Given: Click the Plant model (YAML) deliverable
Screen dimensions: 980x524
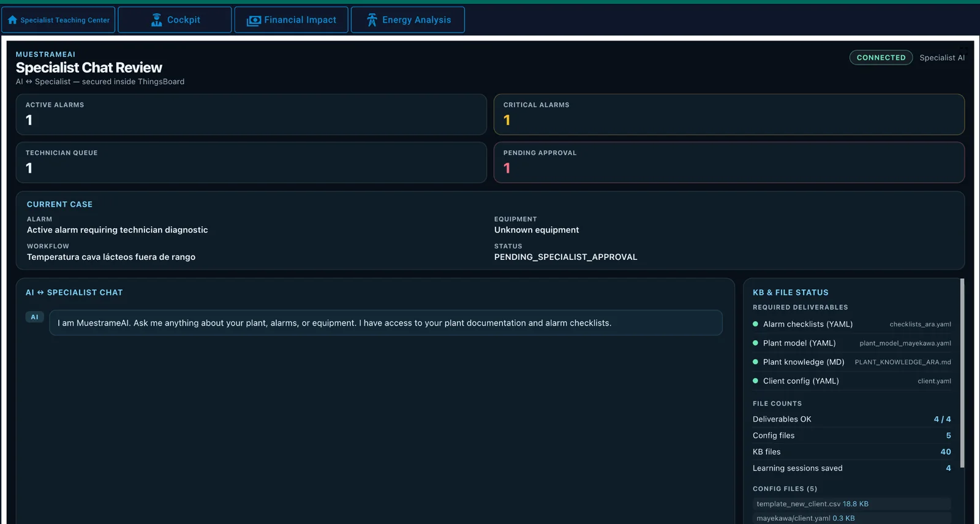Looking at the screenshot, I should [x=851, y=343].
